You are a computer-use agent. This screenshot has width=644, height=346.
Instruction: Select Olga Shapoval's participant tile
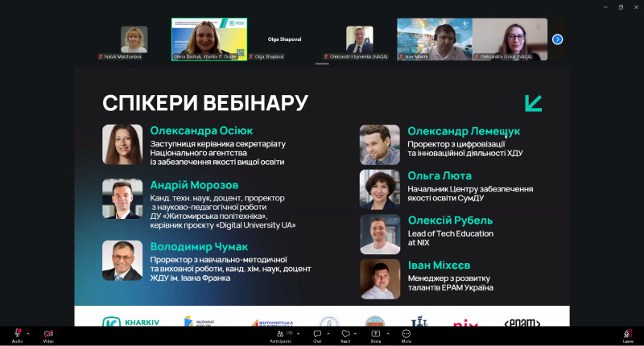coord(284,39)
